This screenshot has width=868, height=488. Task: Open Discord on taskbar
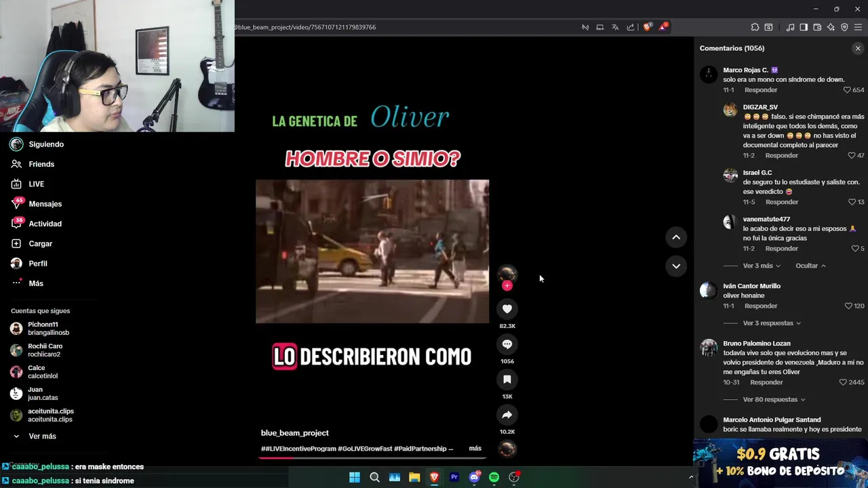[474, 477]
